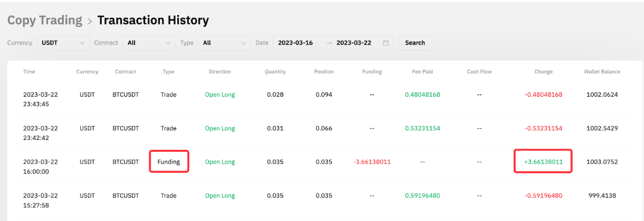Click Open Long in 15:27:58 row

pos(220,195)
